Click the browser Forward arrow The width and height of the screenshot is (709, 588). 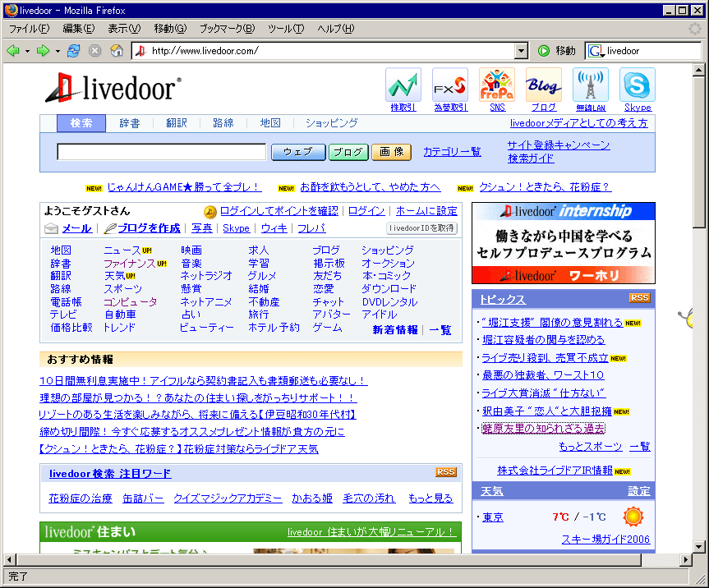coord(43,51)
